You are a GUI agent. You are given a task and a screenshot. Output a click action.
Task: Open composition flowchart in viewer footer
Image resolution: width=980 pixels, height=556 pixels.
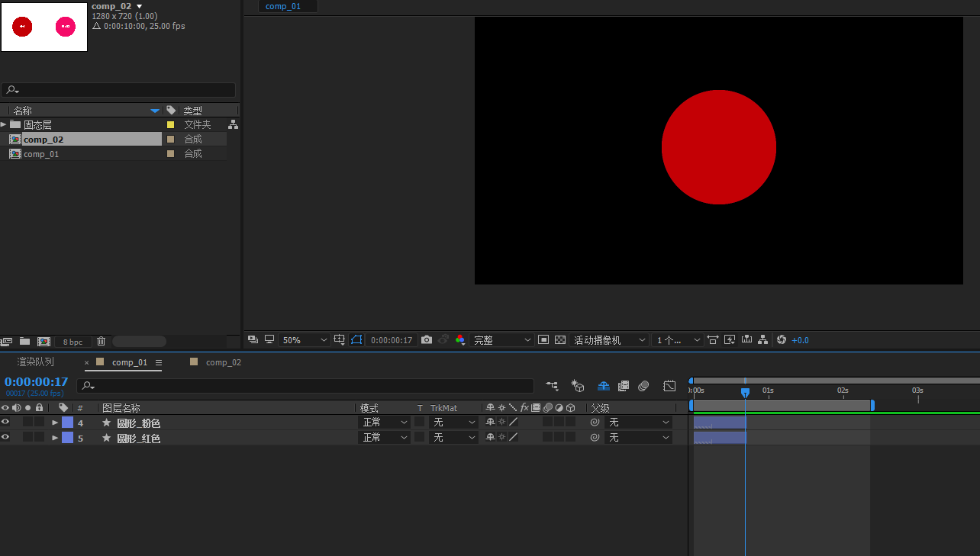point(762,339)
